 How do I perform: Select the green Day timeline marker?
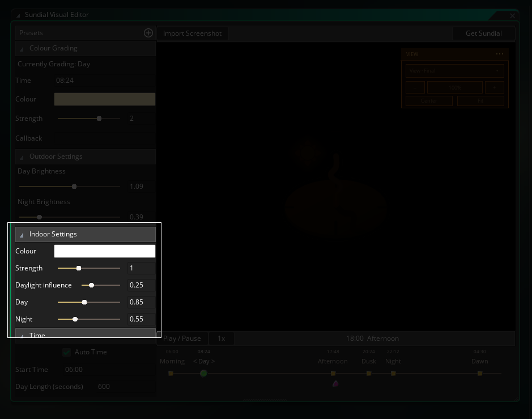[203, 374]
